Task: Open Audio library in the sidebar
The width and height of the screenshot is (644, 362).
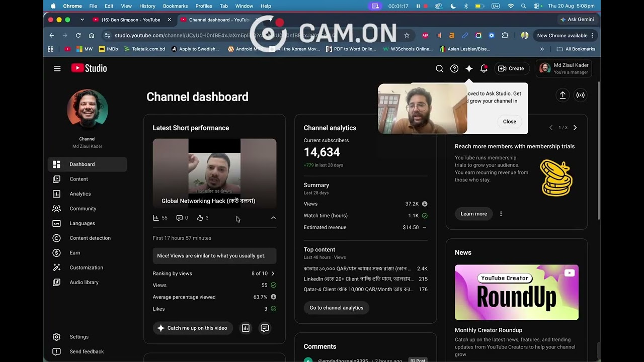Action: coord(87,282)
